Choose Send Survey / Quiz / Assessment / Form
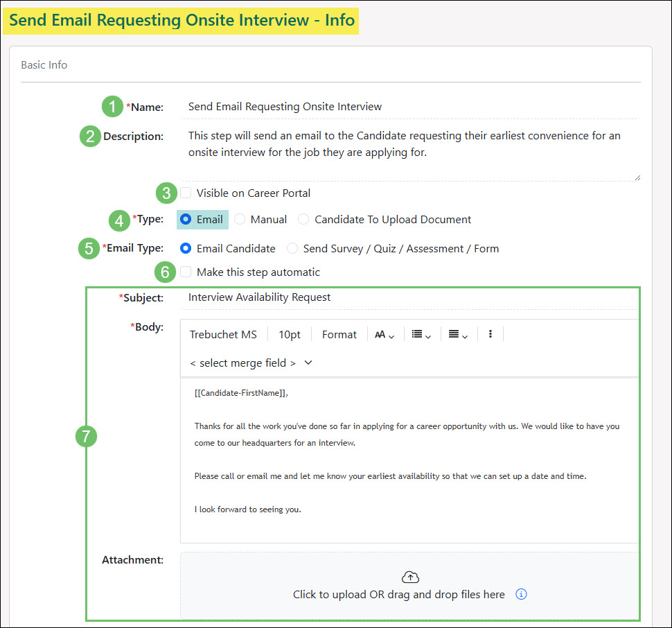The width and height of the screenshot is (672, 628). [292, 248]
